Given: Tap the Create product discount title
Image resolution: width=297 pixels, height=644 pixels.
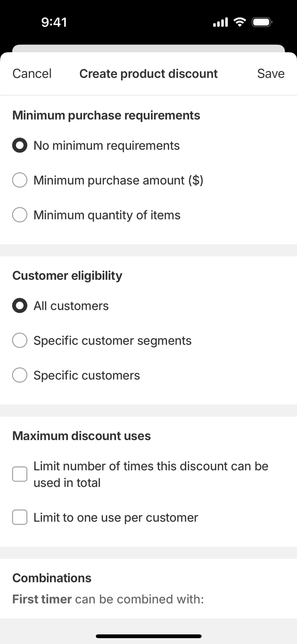Looking at the screenshot, I should click(x=148, y=74).
